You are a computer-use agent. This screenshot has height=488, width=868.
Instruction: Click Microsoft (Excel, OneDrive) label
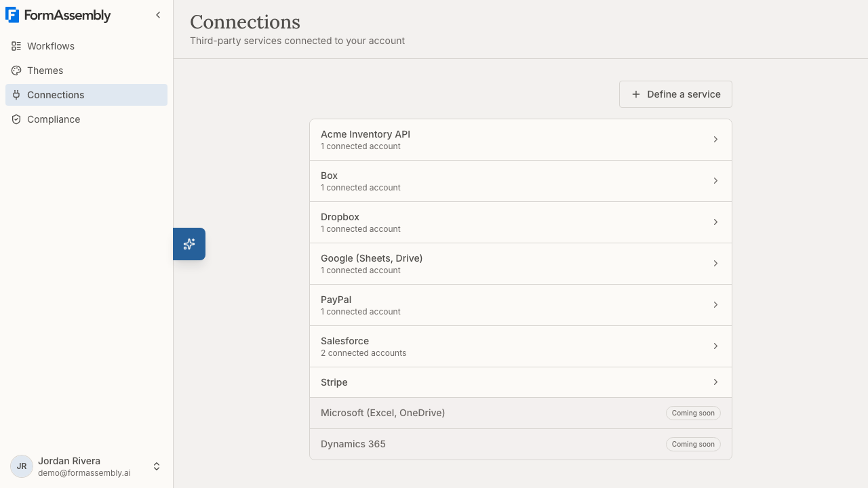pyautogui.click(x=382, y=413)
